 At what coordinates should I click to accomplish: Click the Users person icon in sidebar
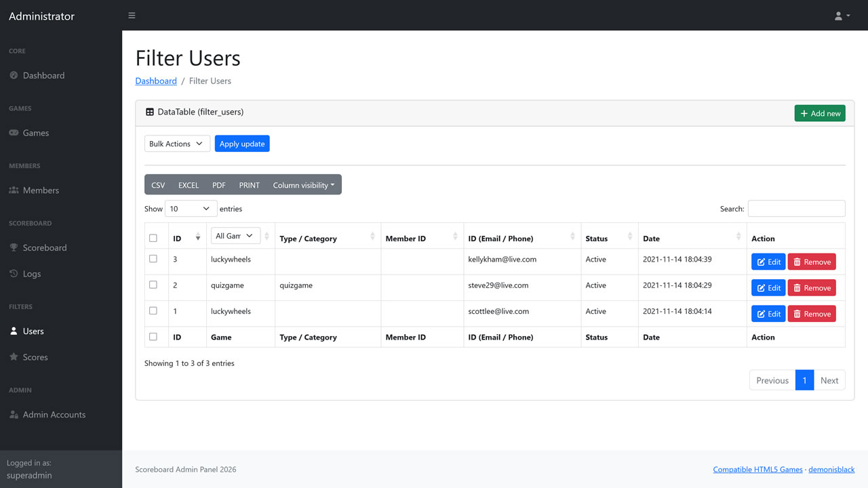click(x=14, y=331)
